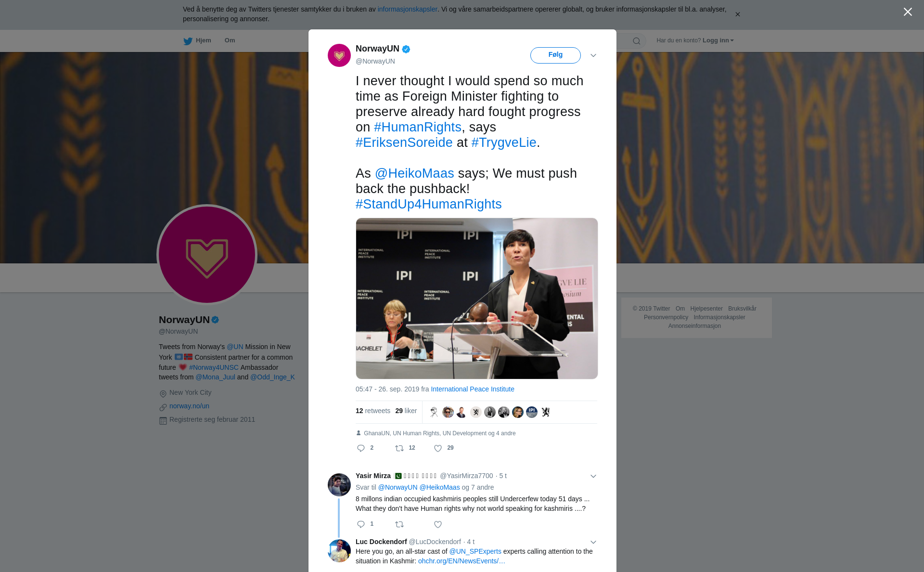
Task: Close the tweet overlay dialog
Action: point(908,12)
